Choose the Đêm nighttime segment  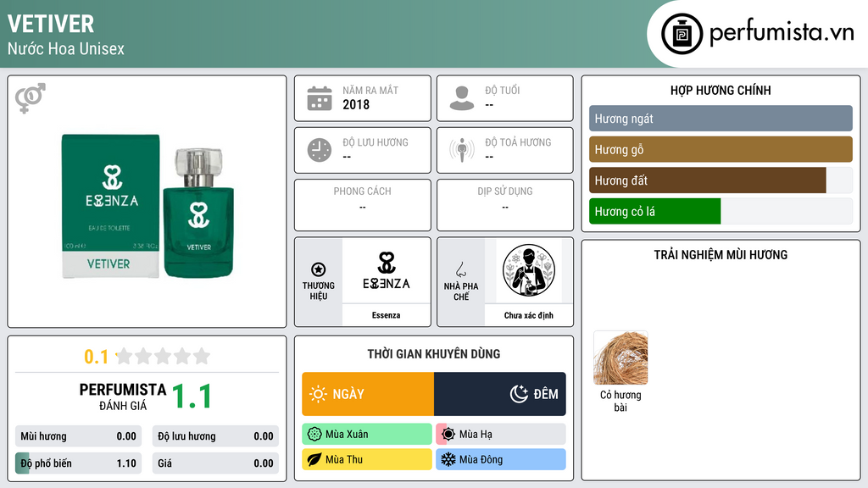click(500, 394)
